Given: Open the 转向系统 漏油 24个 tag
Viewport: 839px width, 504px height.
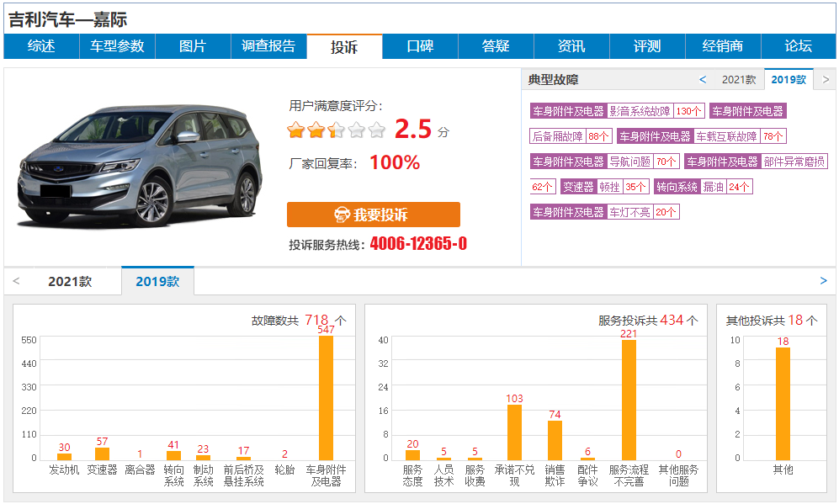Looking at the screenshot, I should coord(703,187).
